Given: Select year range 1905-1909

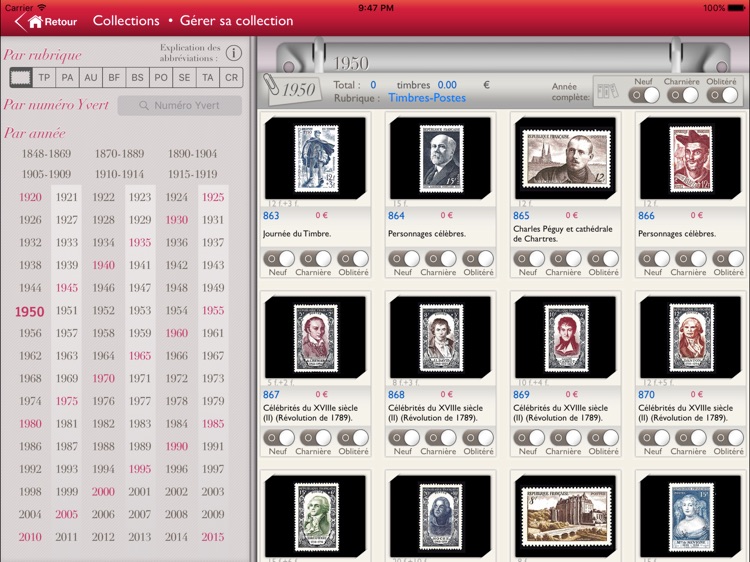Looking at the screenshot, I should (x=46, y=174).
